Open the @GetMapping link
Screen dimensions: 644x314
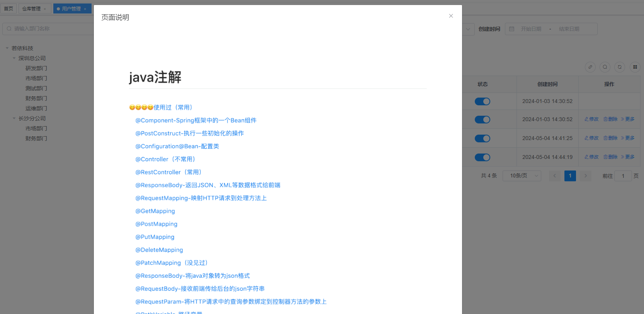point(155,211)
